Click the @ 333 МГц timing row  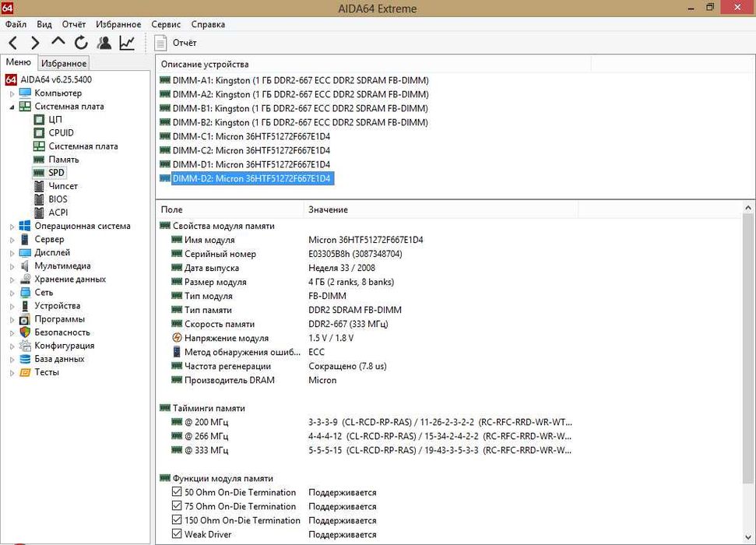pos(371,450)
